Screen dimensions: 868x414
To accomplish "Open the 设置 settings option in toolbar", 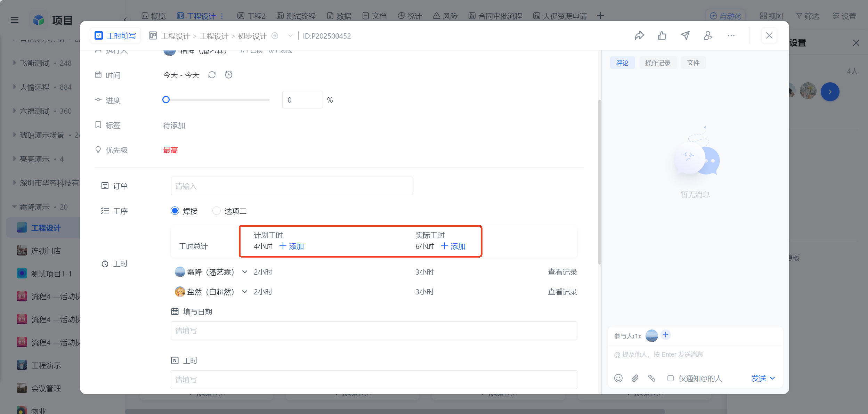I will tap(844, 16).
